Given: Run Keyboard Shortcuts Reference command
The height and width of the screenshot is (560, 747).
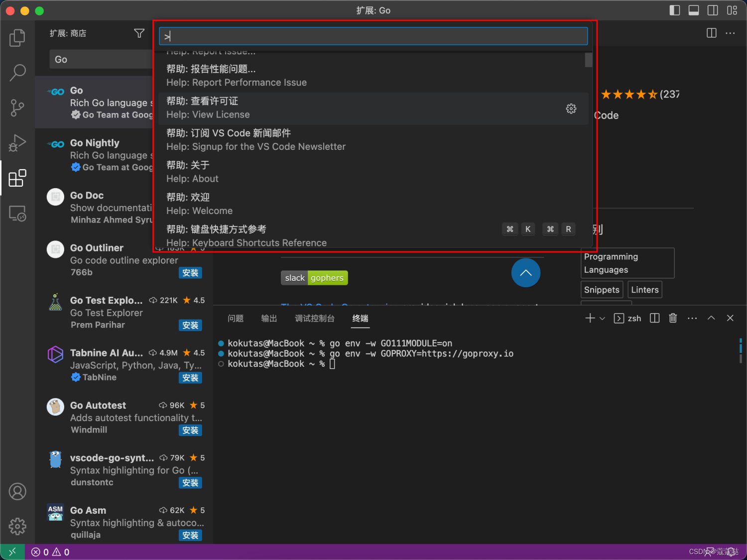Looking at the screenshot, I should pyautogui.click(x=373, y=235).
